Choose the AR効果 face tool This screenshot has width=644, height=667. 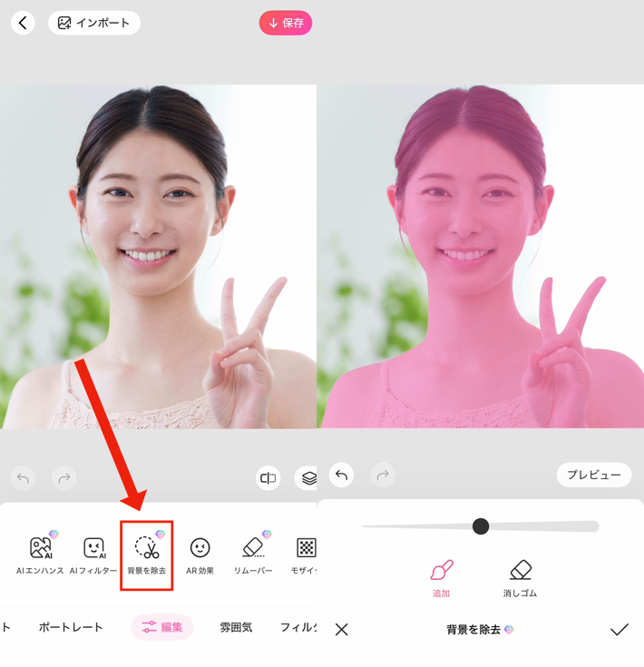pos(200,554)
